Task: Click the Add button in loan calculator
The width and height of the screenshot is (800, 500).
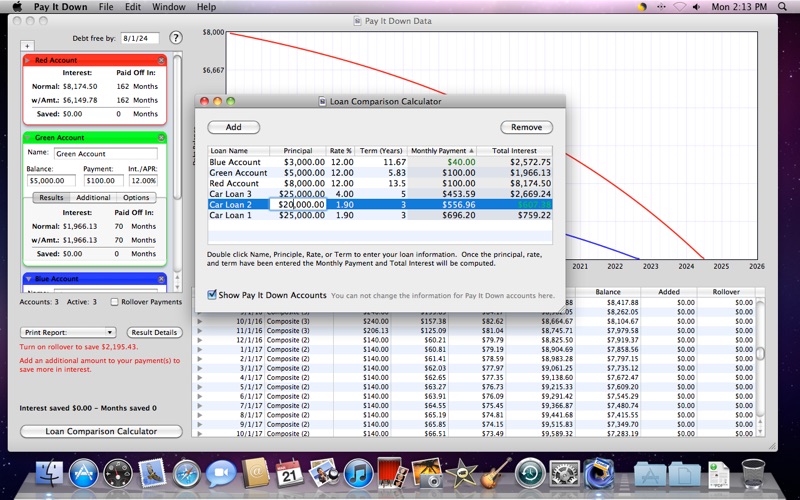Action: pos(234,127)
